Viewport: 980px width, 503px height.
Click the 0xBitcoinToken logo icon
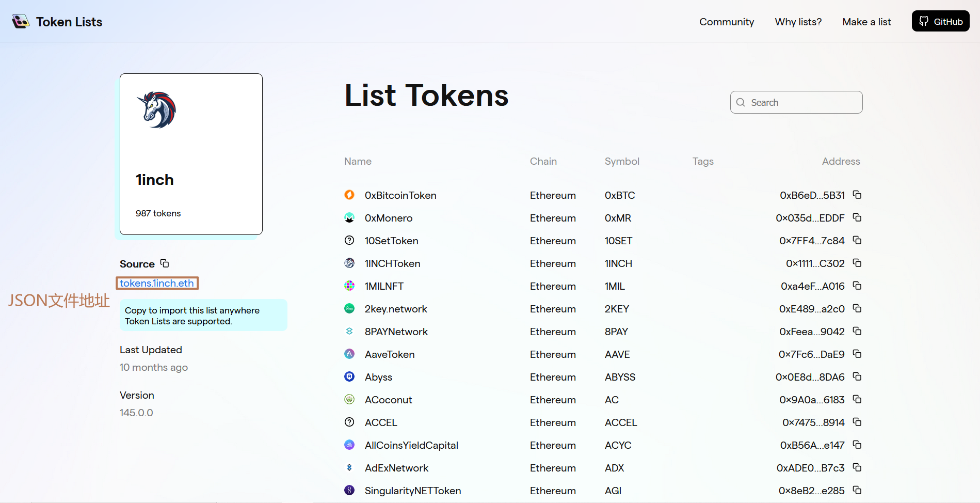pos(349,195)
